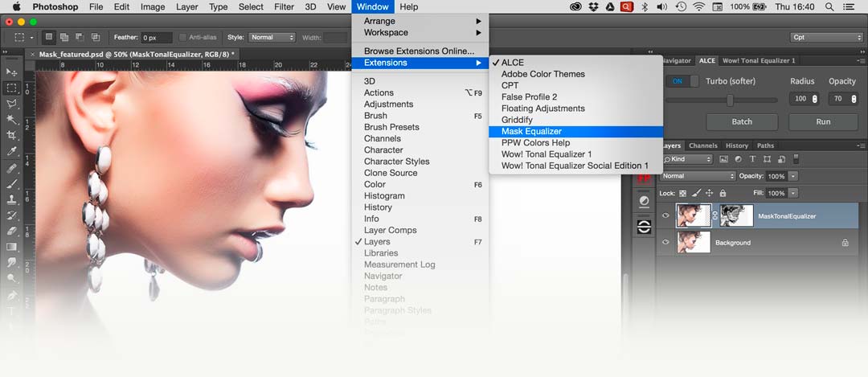Select the Eyedropper tool
This screenshot has width=868, height=377.
pyautogui.click(x=11, y=151)
